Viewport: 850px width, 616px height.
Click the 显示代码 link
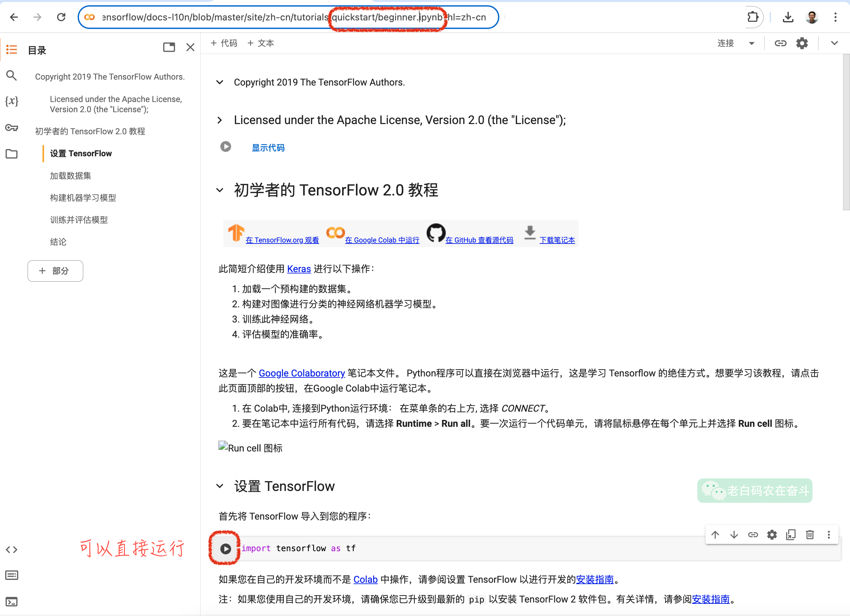(x=268, y=148)
